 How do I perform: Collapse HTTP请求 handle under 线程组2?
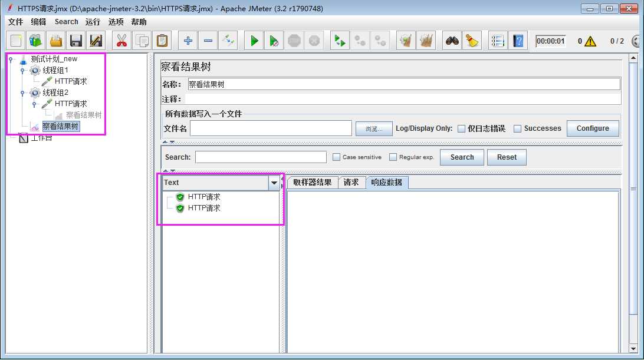(x=34, y=104)
